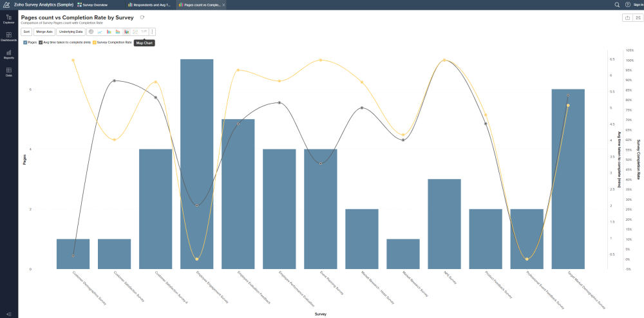Toggle the Pages legend checkbox
644x318 pixels.
pos(25,42)
